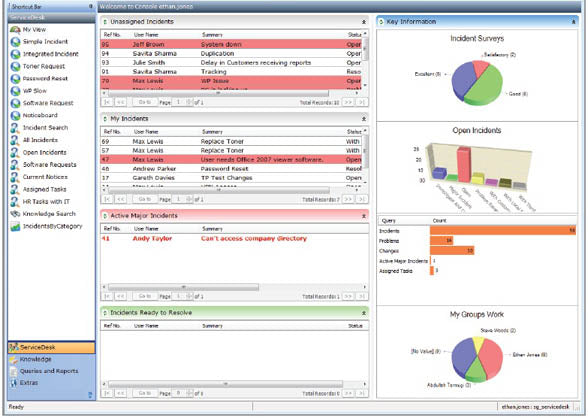Click the Noticeboard icon

tap(15, 115)
